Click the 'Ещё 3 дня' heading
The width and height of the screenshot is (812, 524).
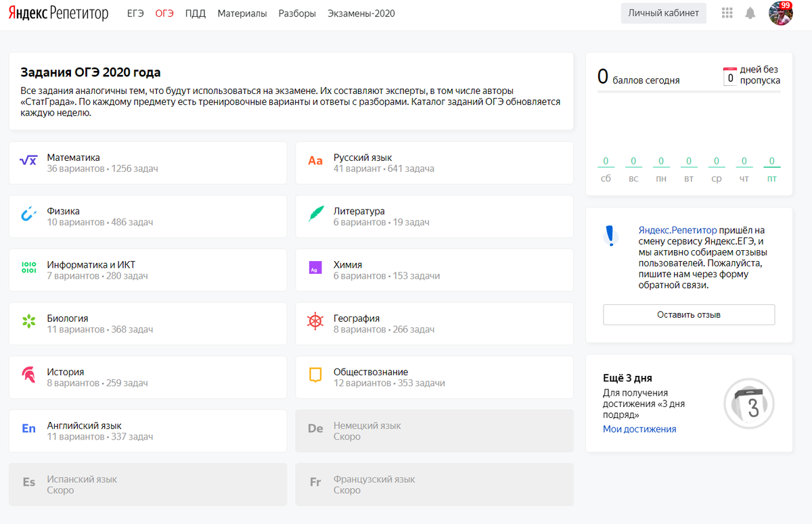click(627, 378)
